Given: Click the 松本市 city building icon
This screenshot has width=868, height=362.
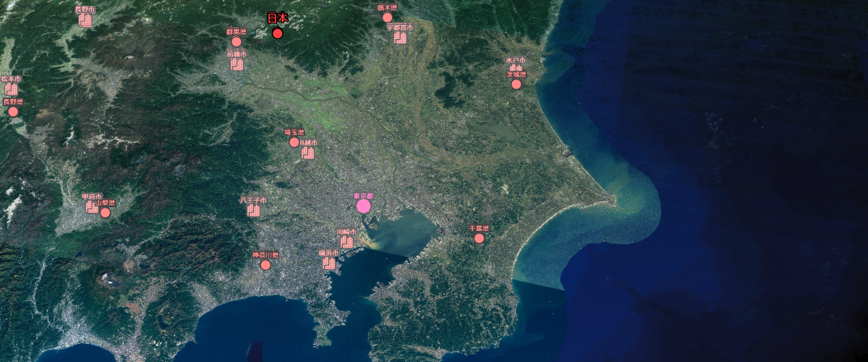Looking at the screenshot, I should point(12,88).
